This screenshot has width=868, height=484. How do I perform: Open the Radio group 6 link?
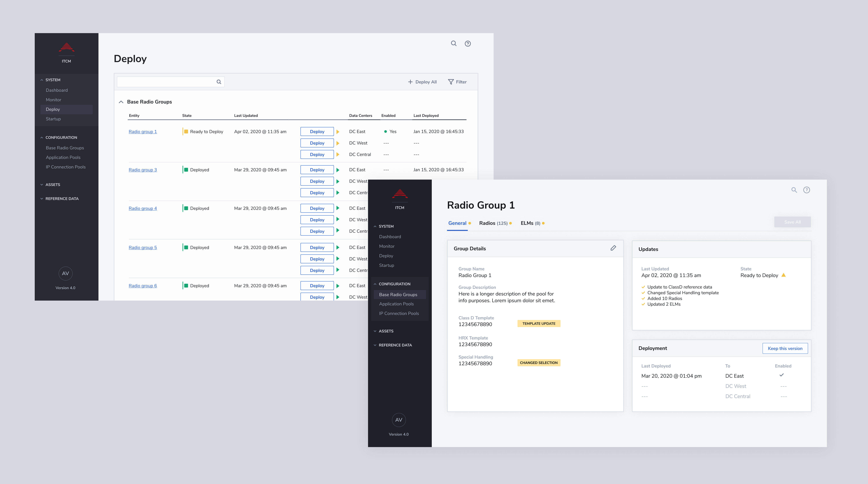(143, 286)
